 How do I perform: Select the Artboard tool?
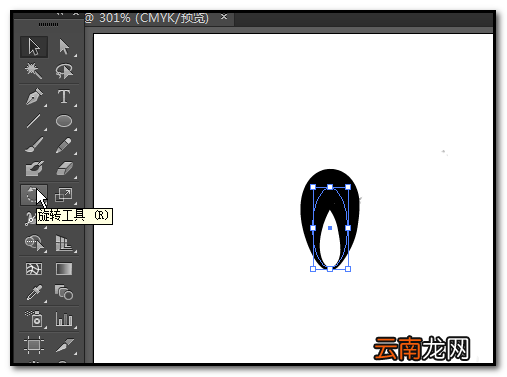34,344
